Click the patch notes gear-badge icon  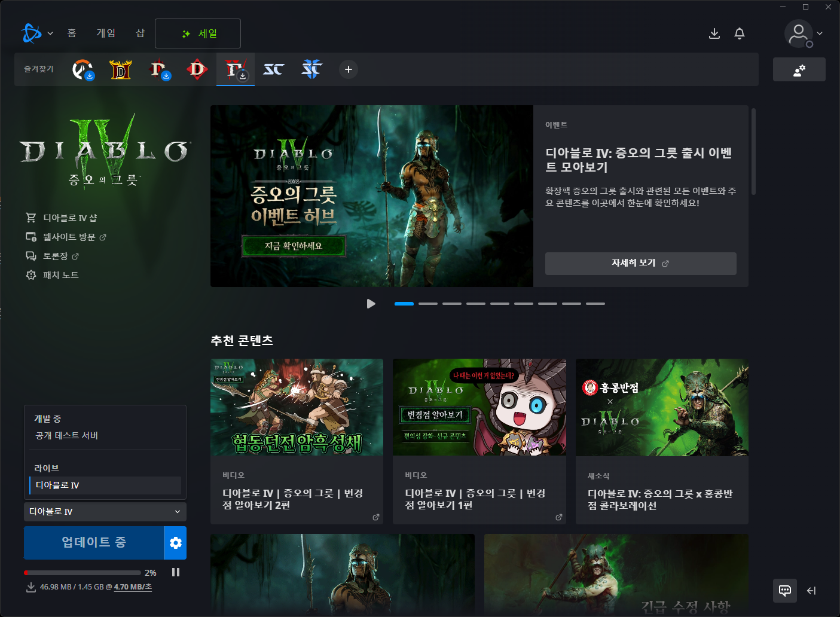(x=31, y=275)
